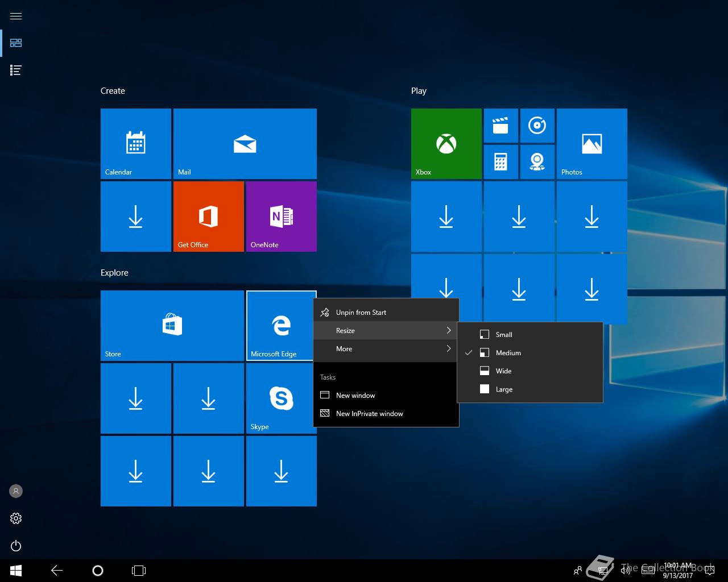Click the Wide size preview icon

(x=485, y=371)
